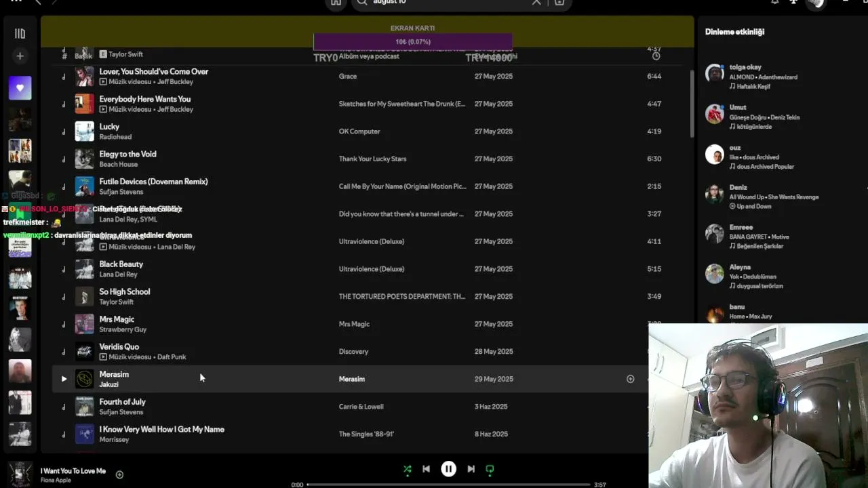Open the OK Computer album

pyautogui.click(x=359, y=131)
